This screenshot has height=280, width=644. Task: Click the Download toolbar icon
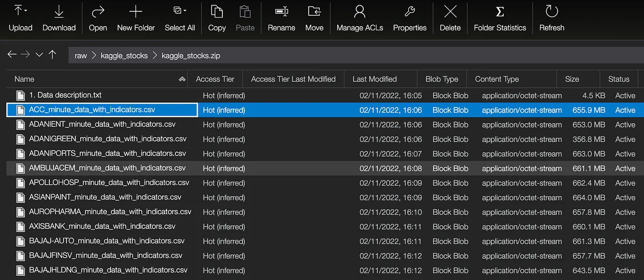coord(59,11)
